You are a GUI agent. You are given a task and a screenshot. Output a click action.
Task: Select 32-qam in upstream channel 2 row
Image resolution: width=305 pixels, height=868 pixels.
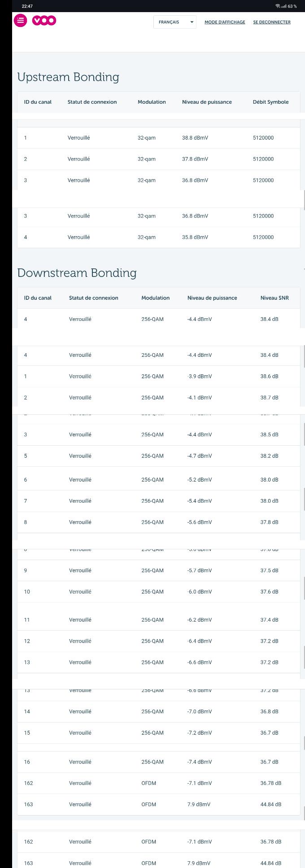pos(147,159)
